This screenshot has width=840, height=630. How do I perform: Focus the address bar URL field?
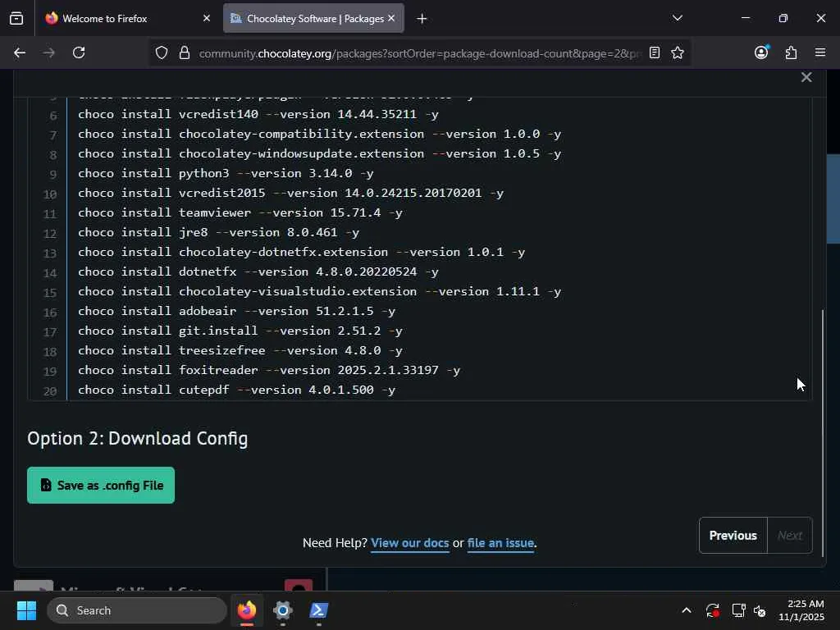coord(418,53)
